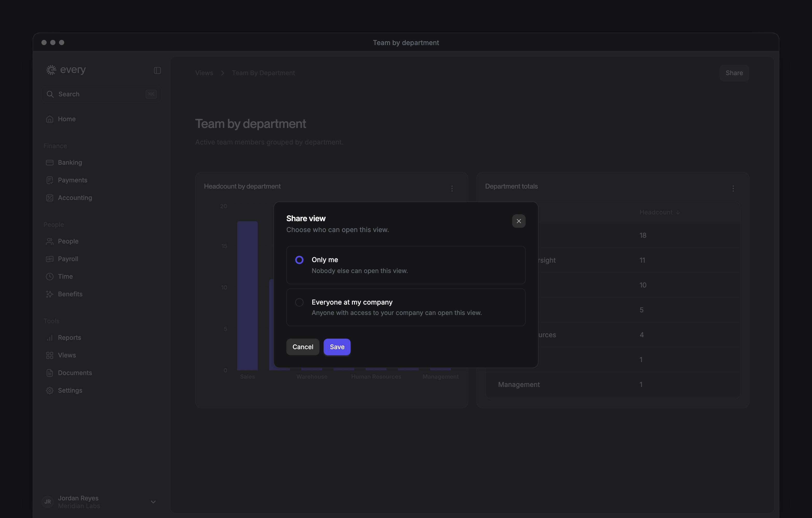Viewport: 812px width, 518px height.
Task: Expand Jordan Reyes account menu chevron
Action: tap(153, 502)
